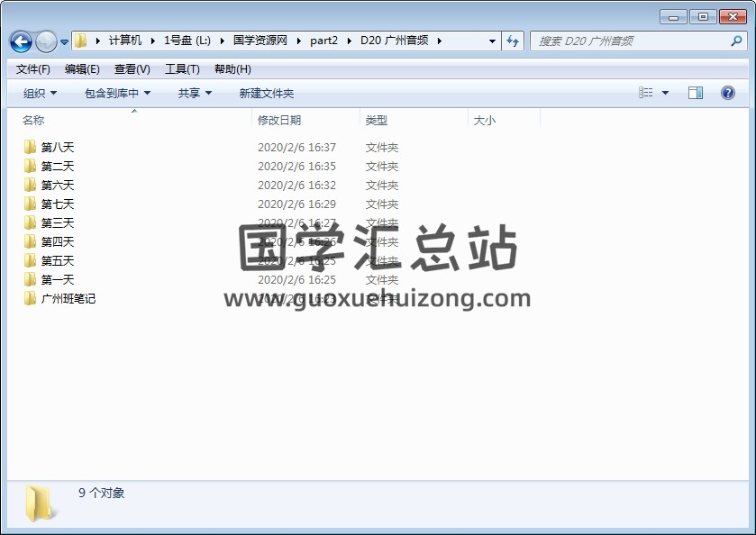Select 计算机 in the breadcrumb path

pyautogui.click(x=125, y=41)
